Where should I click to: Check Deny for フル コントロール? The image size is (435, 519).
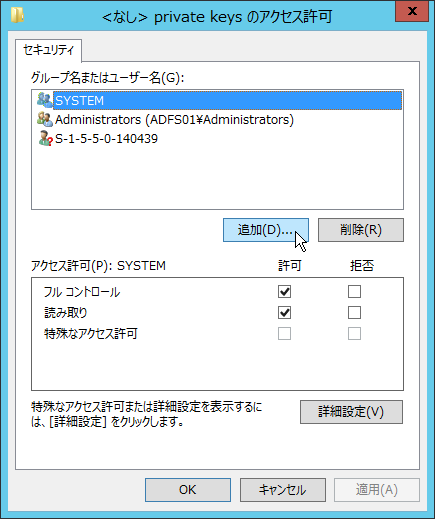354,291
